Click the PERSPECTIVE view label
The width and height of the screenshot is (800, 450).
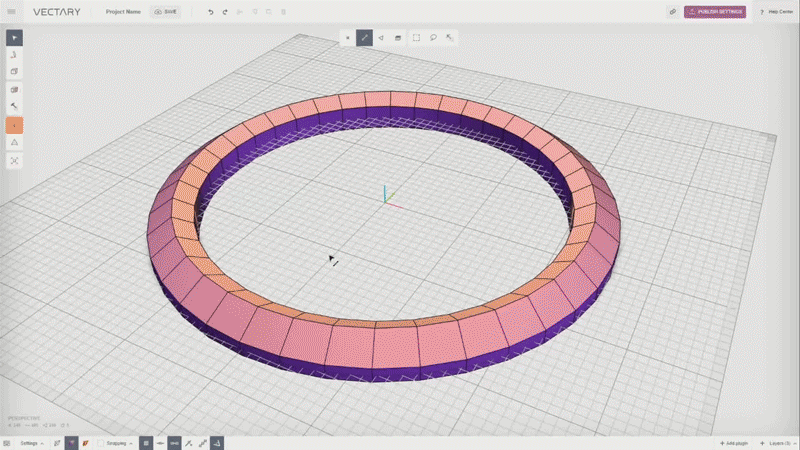point(23,418)
